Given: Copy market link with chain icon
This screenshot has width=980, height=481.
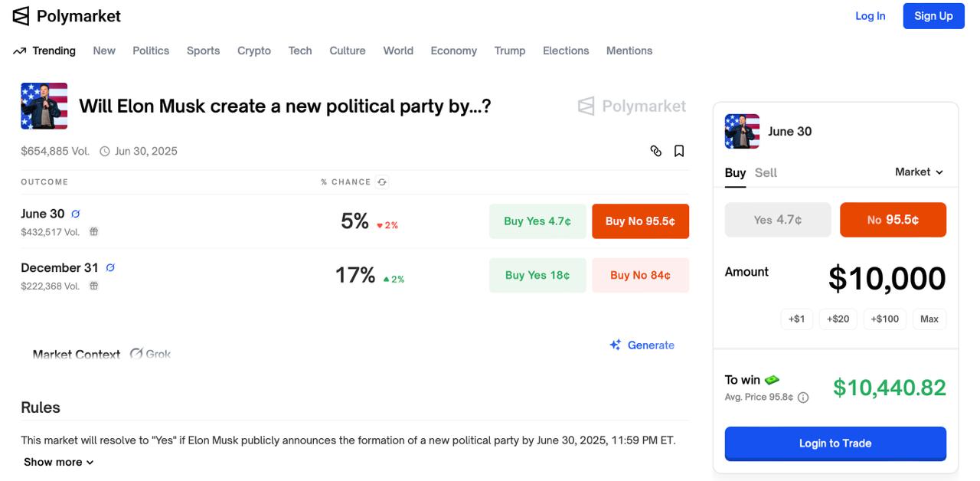Looking at the screenshot, I should pyautogui.click(x=656, y=151).
